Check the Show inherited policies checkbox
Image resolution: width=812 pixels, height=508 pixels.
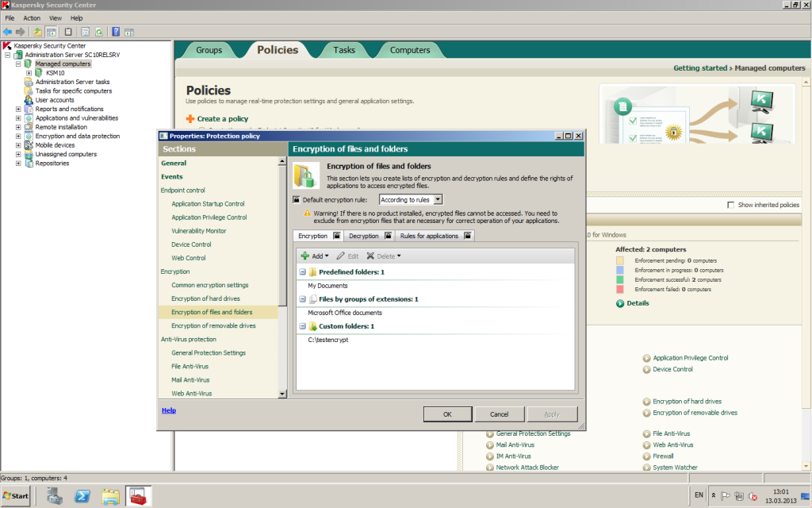(x=730, y=205)
